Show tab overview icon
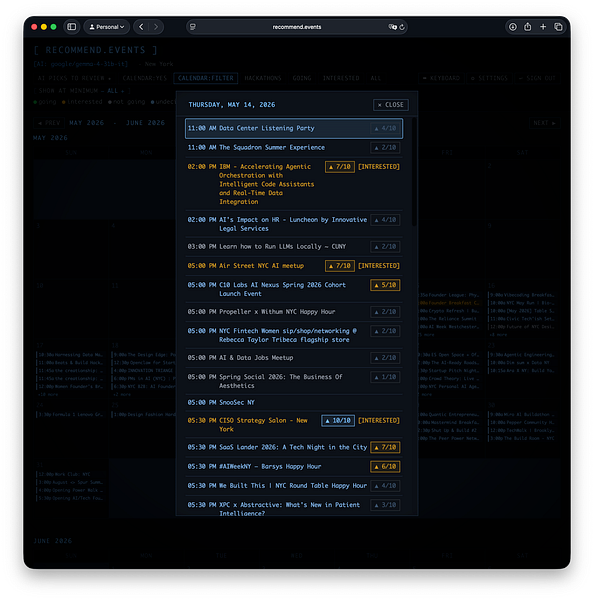594x600 pixels. point(558,27)
